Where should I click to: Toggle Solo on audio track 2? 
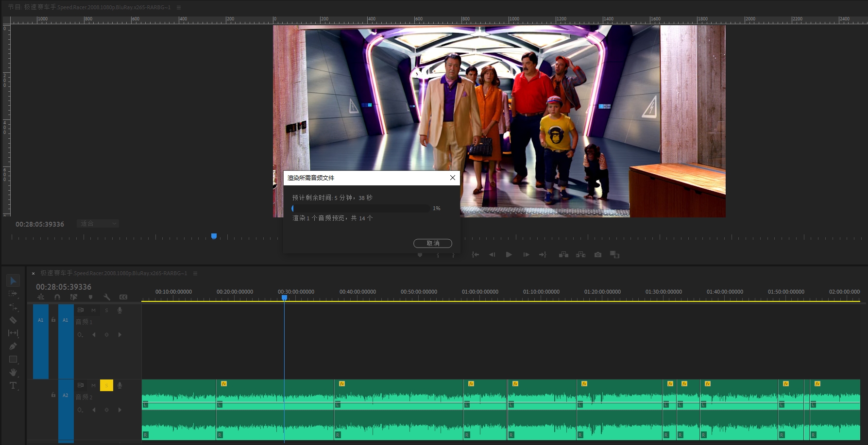coord(106,385)
